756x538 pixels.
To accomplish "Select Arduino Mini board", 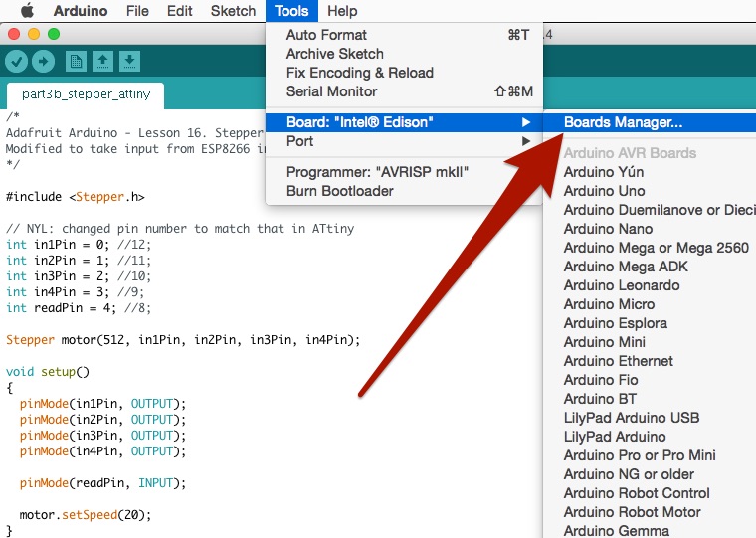I will [650, 342].
